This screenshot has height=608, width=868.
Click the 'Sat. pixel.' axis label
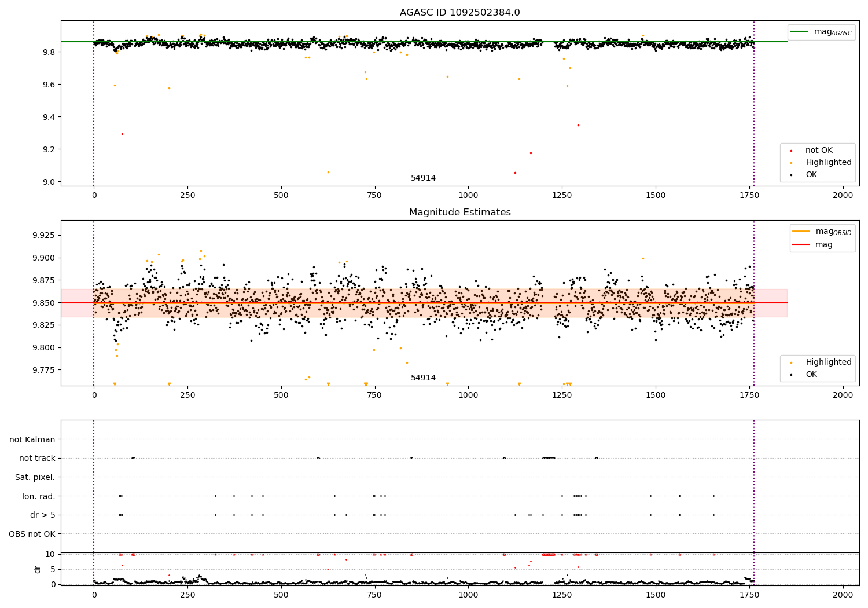[x=35, y=478]
